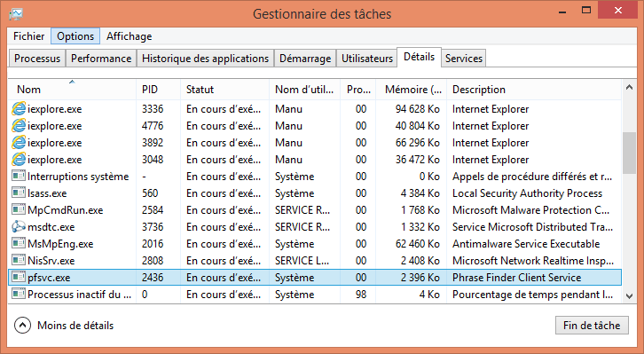Switch to the Utilisateurs tab
644x354 pixels.
click(x=367, y=59)
